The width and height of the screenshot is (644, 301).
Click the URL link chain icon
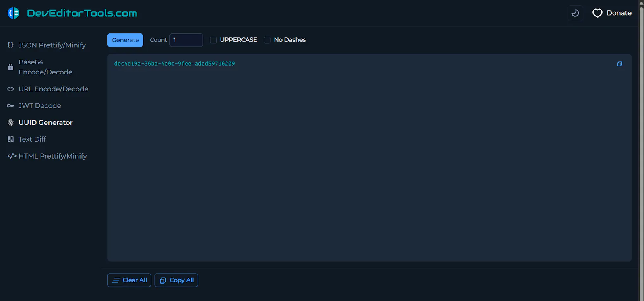pos(10,89)
